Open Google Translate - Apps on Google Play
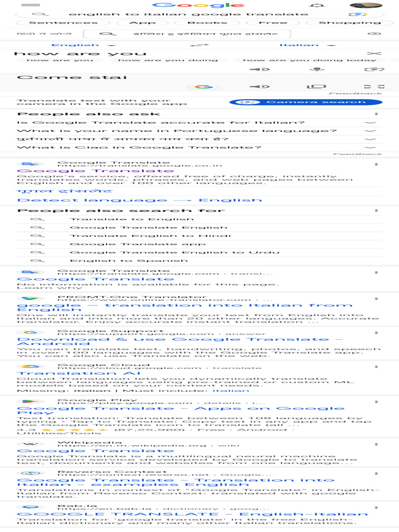The width and height of the screenshot is (399, 532). (x=180, y=410)
